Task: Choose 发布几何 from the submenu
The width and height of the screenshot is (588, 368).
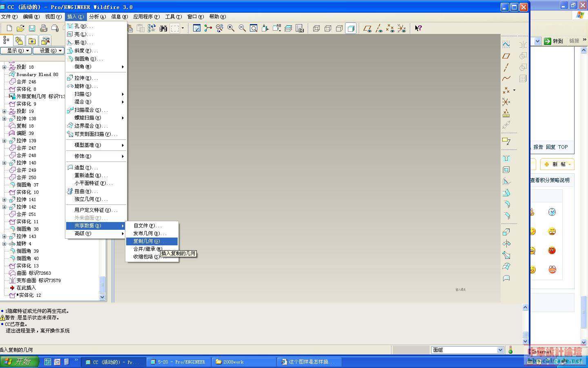Action: click(x=152, y=233)
